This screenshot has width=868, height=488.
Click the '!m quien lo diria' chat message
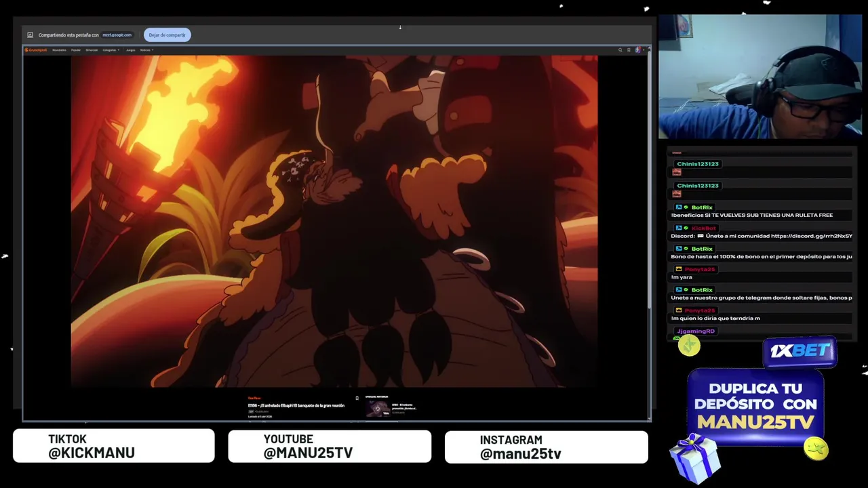715,318
